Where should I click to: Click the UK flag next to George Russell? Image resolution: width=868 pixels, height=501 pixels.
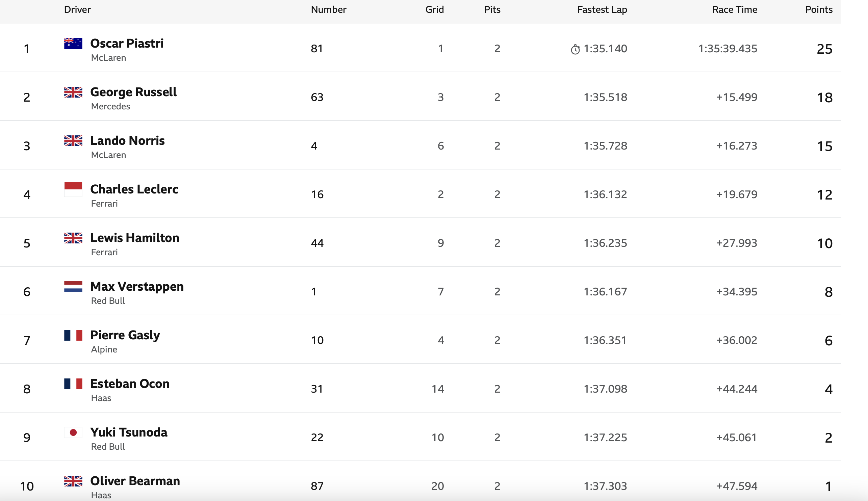tap(73, 92)
